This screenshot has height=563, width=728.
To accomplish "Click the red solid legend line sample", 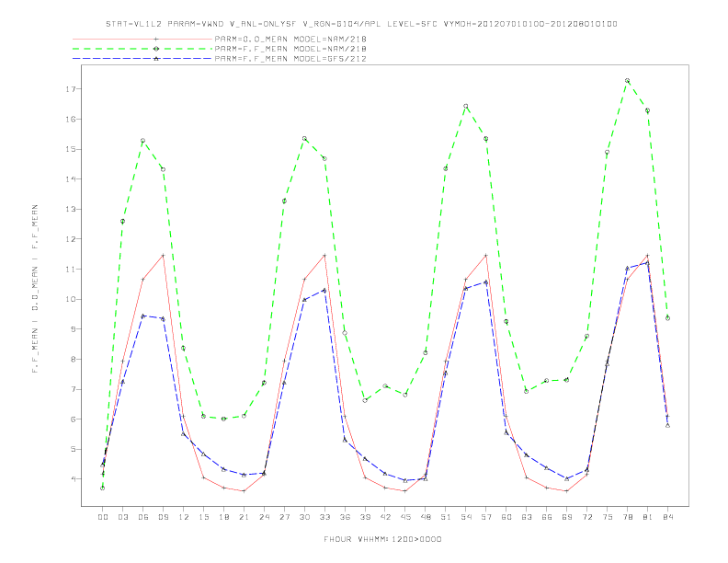I will (x=142, y=39).
